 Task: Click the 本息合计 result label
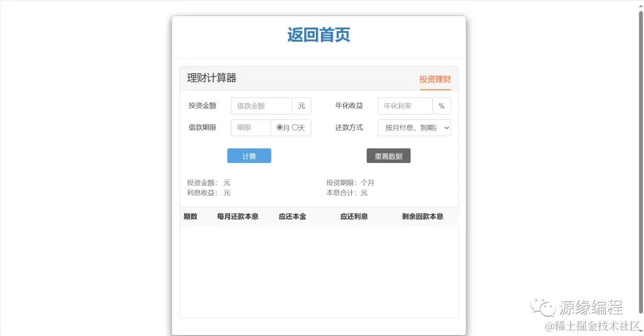coord(342,193)
